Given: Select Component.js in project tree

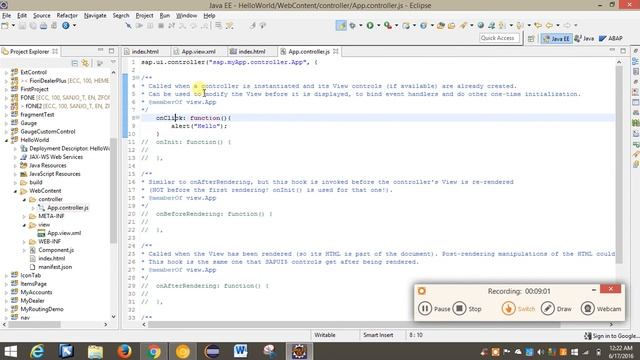Looking at the screenshot, I should [56, 250].
